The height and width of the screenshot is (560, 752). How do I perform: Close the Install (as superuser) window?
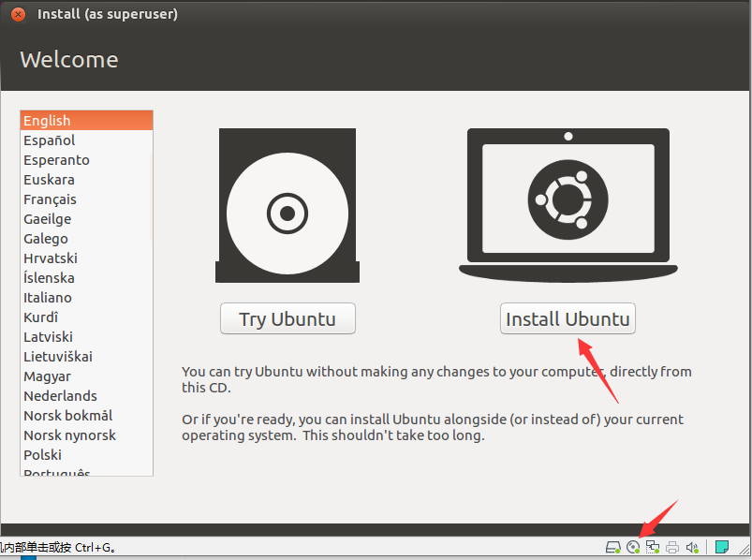pos(18,14)
